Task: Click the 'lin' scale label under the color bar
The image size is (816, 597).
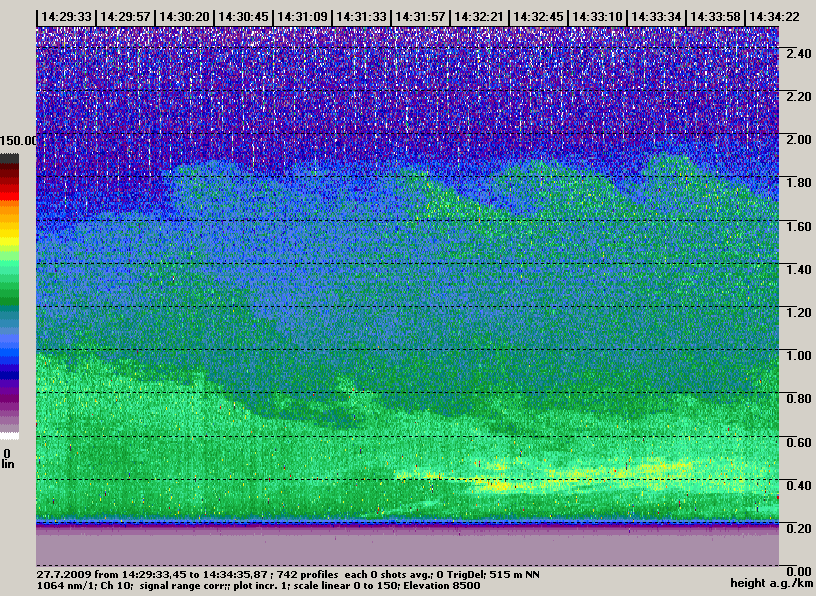Action: 7,464
